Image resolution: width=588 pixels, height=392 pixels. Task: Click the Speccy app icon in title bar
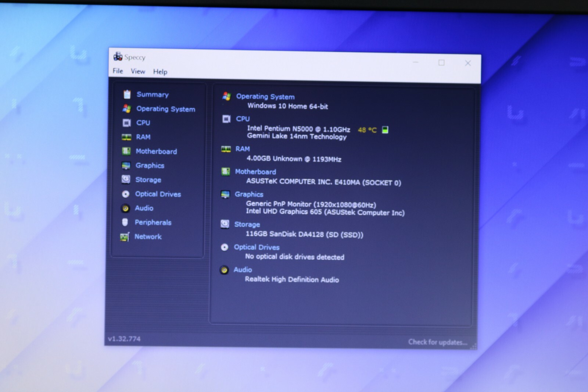[x=118, y=56]
